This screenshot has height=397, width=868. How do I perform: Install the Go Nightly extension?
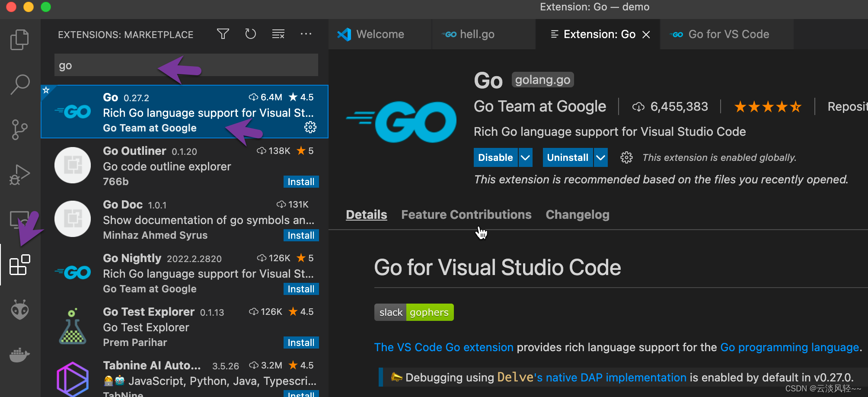click(301, 289)
